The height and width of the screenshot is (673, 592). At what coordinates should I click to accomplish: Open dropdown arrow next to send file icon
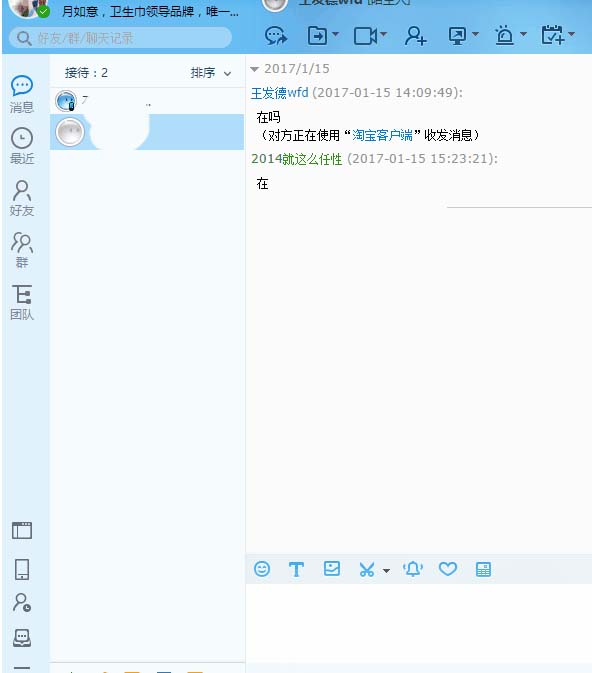[x=336, y=34]
